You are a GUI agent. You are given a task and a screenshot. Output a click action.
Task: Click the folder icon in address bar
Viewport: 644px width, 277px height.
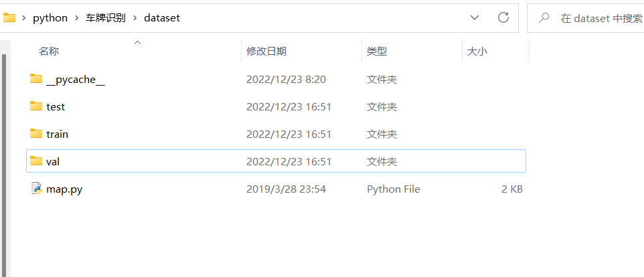9,18
